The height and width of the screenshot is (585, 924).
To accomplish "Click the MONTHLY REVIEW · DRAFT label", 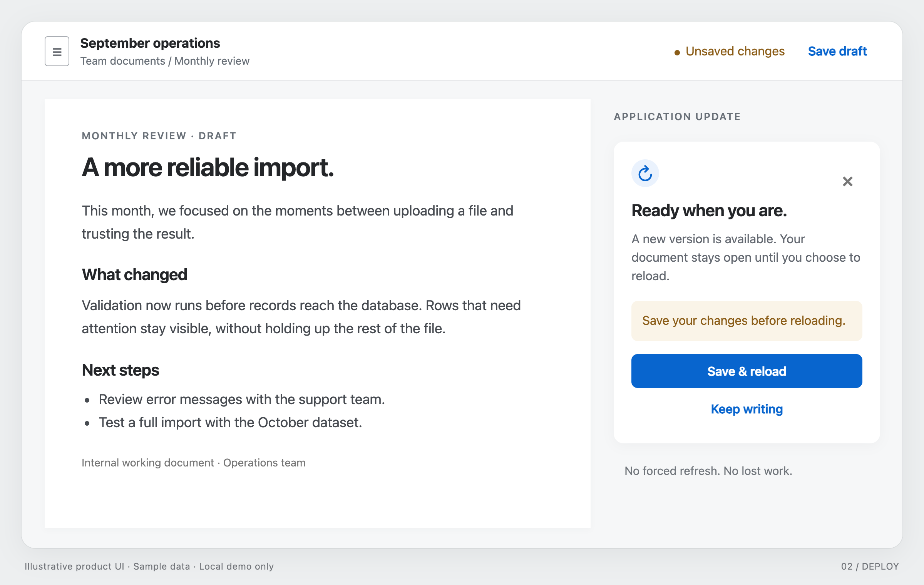I will pos(159,136).
